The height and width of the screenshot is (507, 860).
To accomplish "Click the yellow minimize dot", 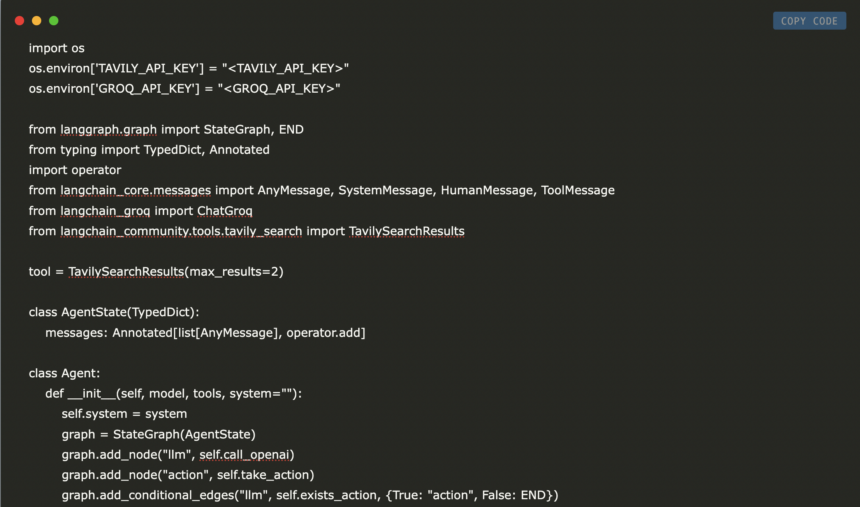I will pyautogui.click(x=36, y=20).
